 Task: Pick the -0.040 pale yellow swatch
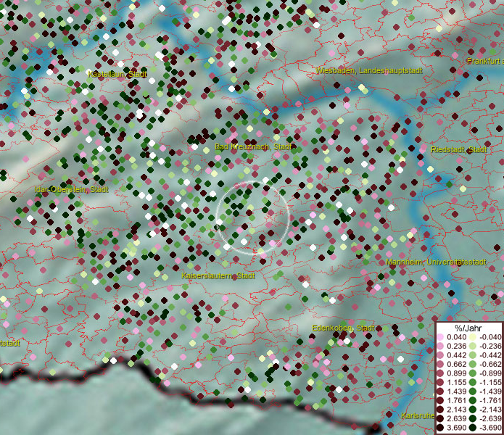(x=473, y=337)
